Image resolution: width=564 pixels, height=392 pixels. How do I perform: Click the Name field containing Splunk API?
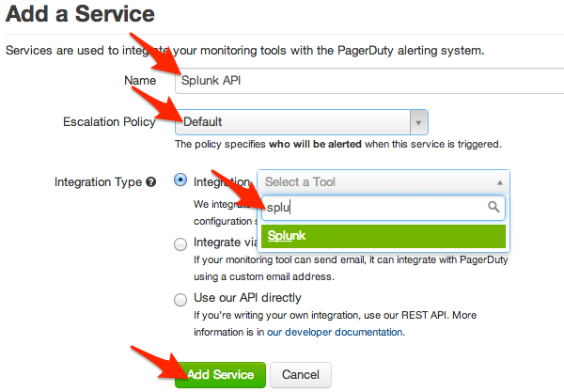[x=367, y=80]
